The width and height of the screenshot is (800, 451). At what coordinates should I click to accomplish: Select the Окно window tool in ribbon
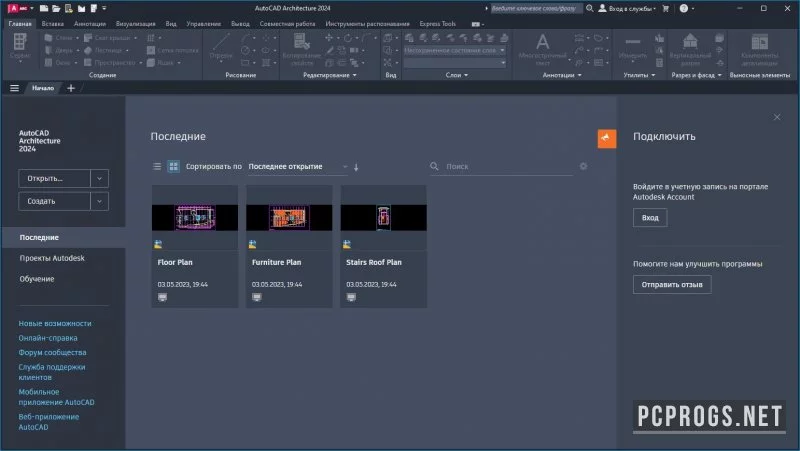[x=61, y=62]
